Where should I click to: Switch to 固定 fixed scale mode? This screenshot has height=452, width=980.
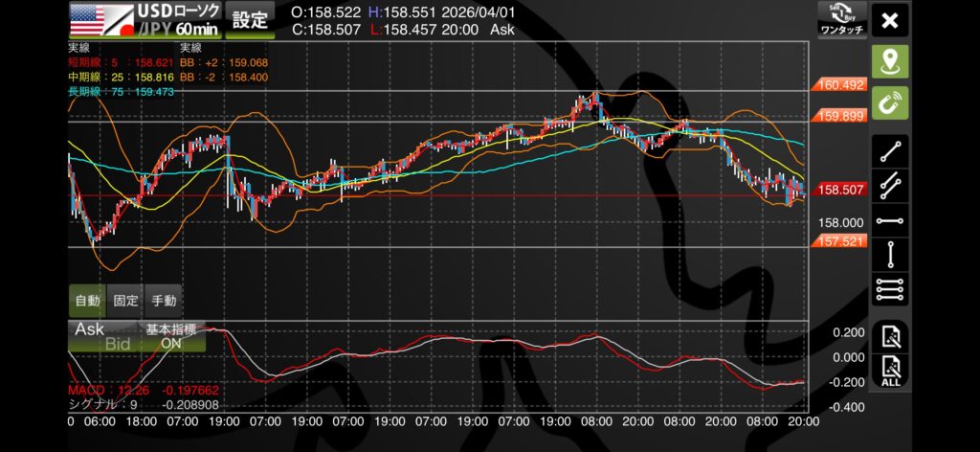coord(125,300)
